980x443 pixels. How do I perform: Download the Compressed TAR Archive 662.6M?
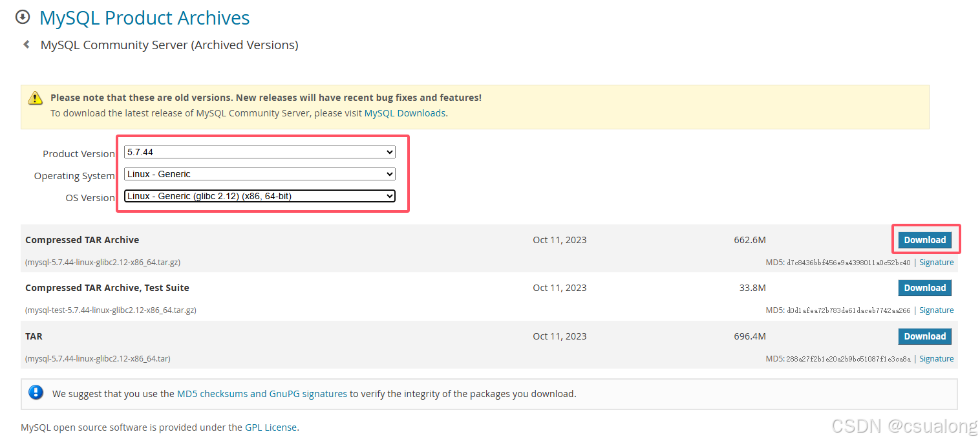(924, 240)
